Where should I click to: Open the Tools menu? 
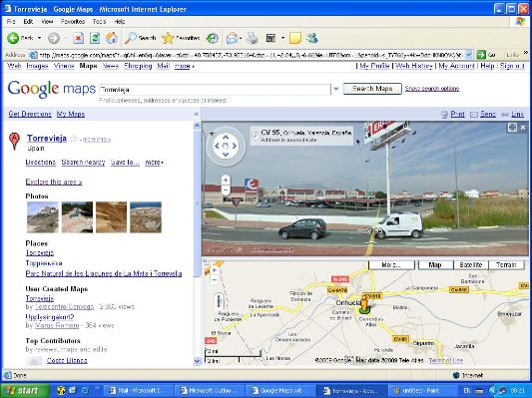pyautogui.click(x=100, y=21)
